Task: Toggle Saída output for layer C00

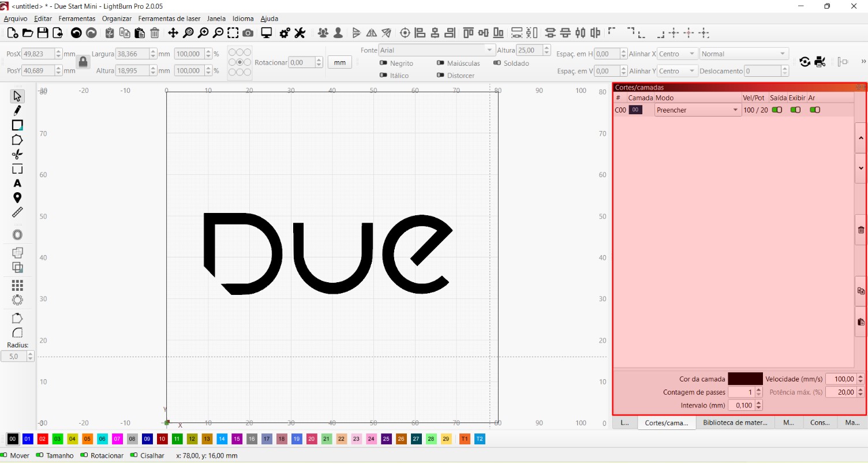Action: (777, 110)
